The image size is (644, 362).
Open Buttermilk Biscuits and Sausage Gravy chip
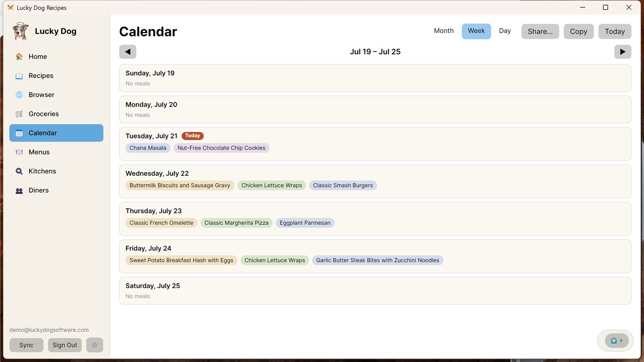[180, 185]
